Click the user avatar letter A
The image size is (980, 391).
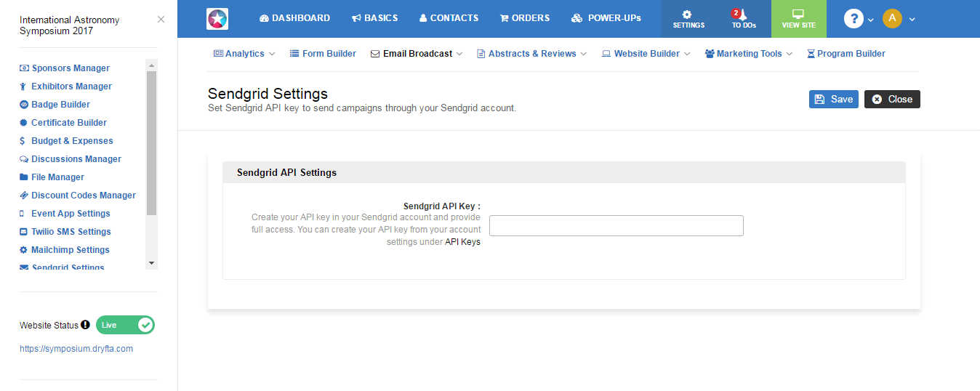pos(892,19)
